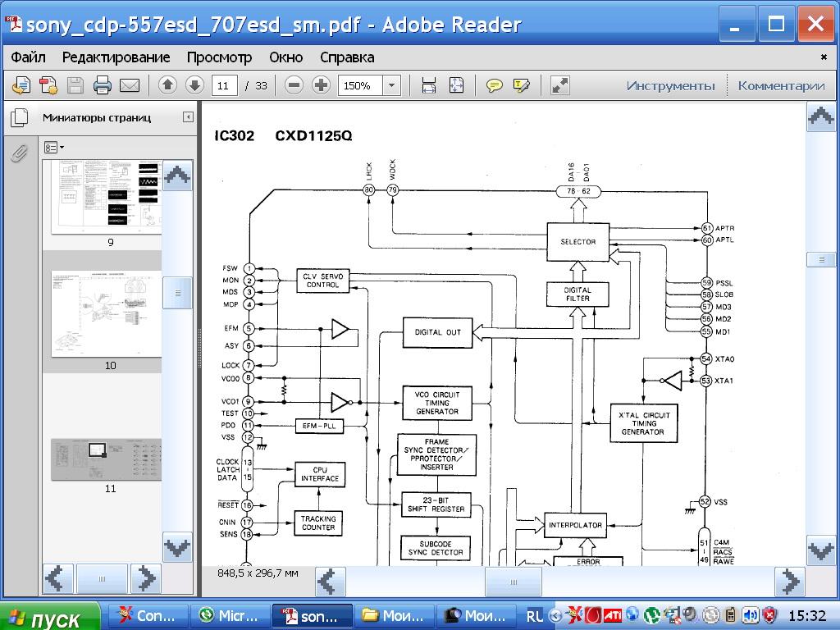Image resolution: width=840 pixels, height=630 pixels.
Task: Click the zoom out minus button
Action: coord(294,85)
